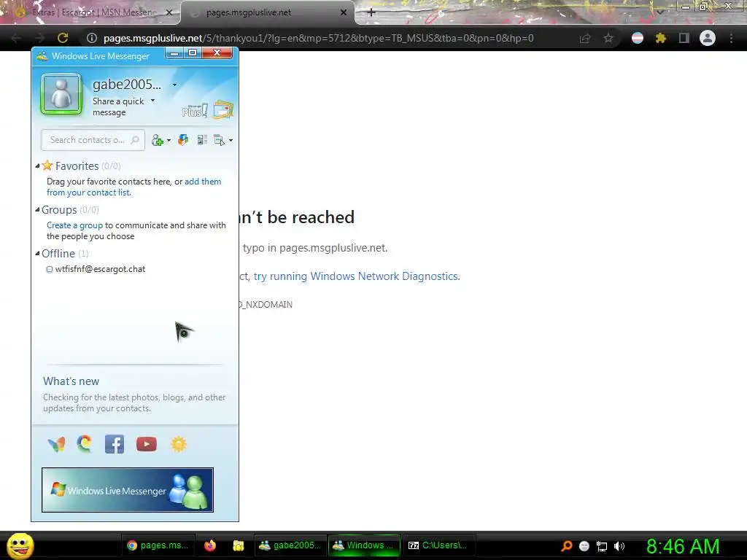Click the magnifier icon in contact search

pyautogui.click(x=135, y=140)
